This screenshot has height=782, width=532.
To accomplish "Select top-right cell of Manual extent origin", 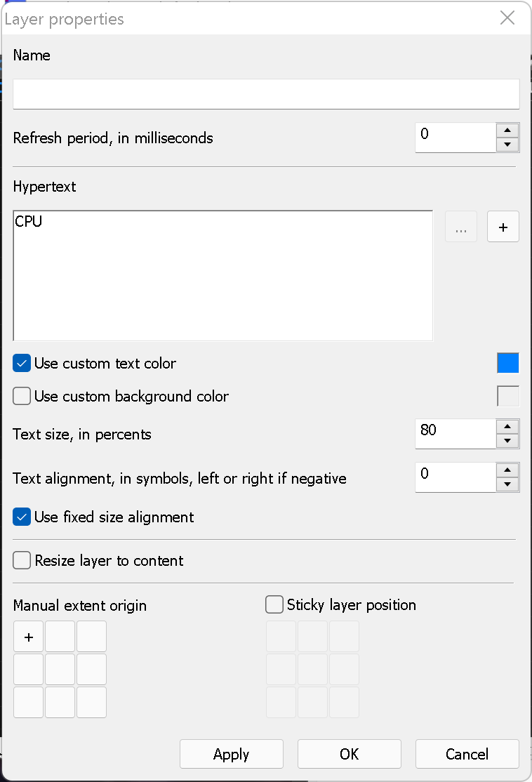I will (92, 637).
